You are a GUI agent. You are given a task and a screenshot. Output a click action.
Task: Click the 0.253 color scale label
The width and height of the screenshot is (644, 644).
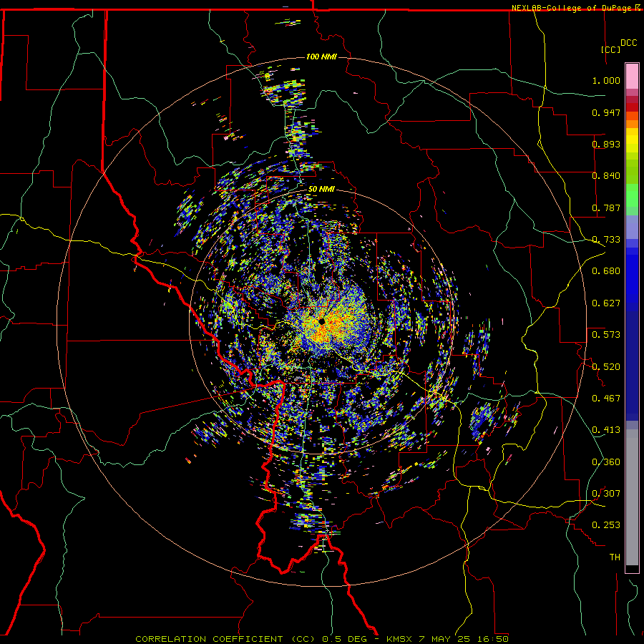[x=606, y=525]
